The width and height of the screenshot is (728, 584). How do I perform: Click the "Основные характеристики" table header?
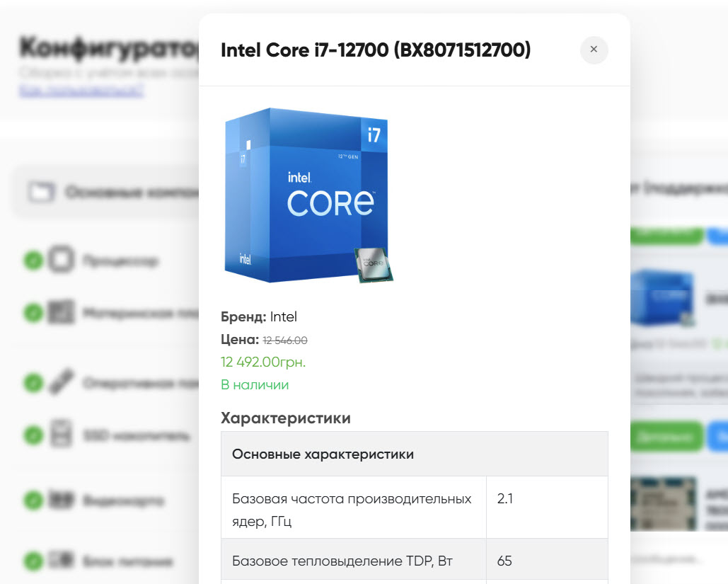point(415,454)
